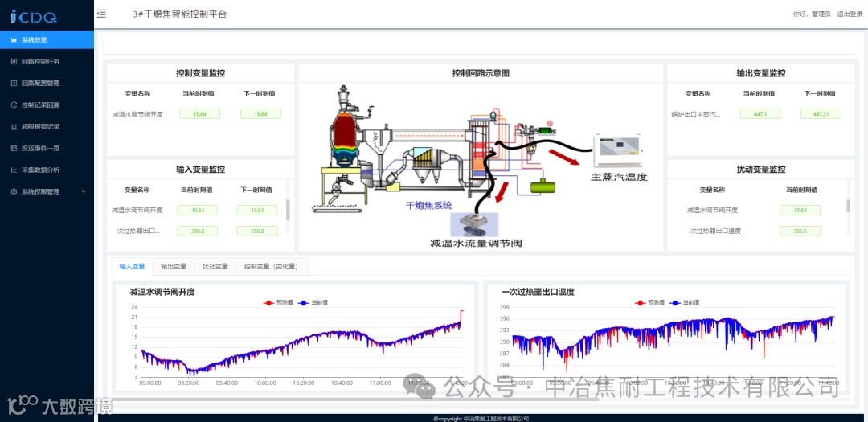Toggle 当前值 legend in 一次过热器出口温度 chart

click(684, 303)
